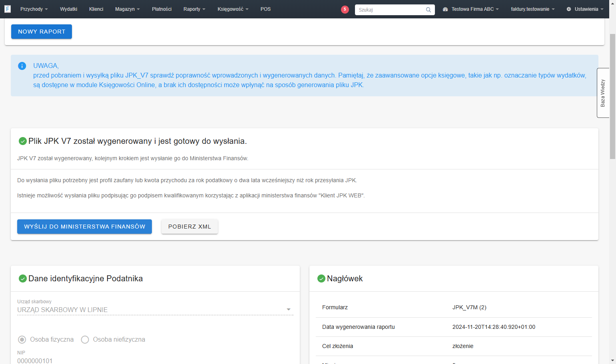Open the Księgowość dropdown menu
616x364 pixels.
click(x=233, y=9)
